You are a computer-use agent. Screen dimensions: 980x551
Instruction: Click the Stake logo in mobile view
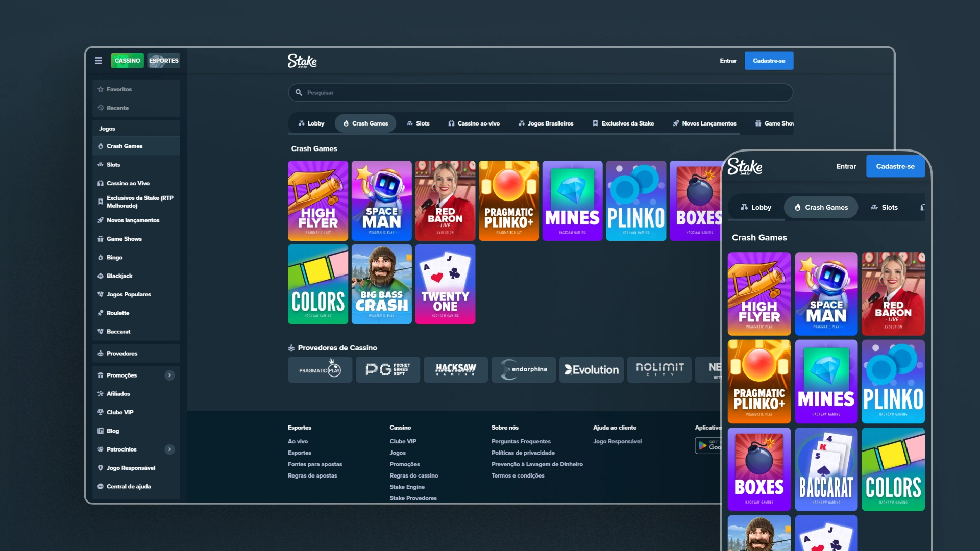pos(745,166)
